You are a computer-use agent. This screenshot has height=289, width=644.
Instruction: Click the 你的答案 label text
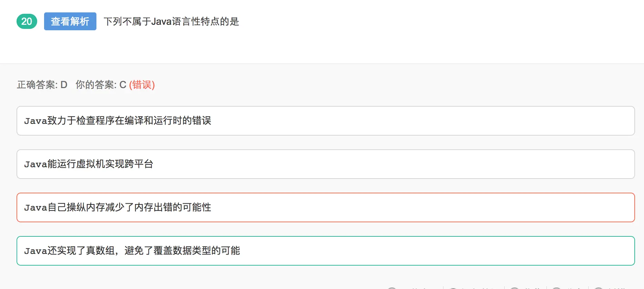click(95, 85)
